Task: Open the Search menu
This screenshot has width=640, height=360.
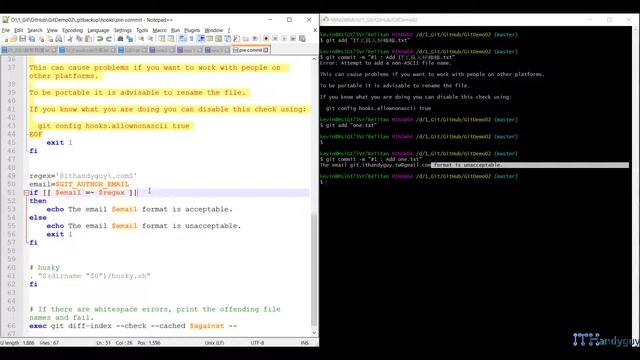Action: [35, 30]
